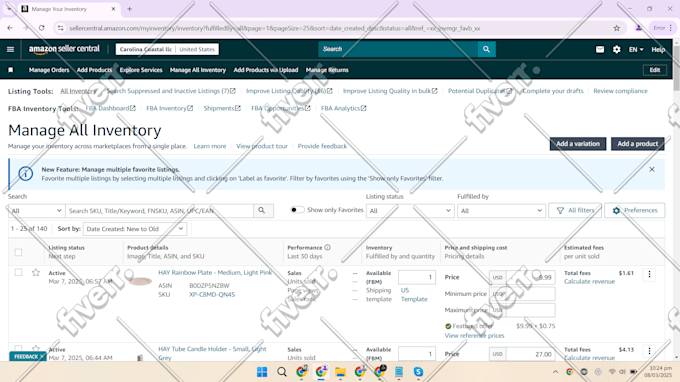This screenshot has width=680, height=382.
Task: Select the HAY Rainbow Plate row checkbox
Action: pos(18,272)
